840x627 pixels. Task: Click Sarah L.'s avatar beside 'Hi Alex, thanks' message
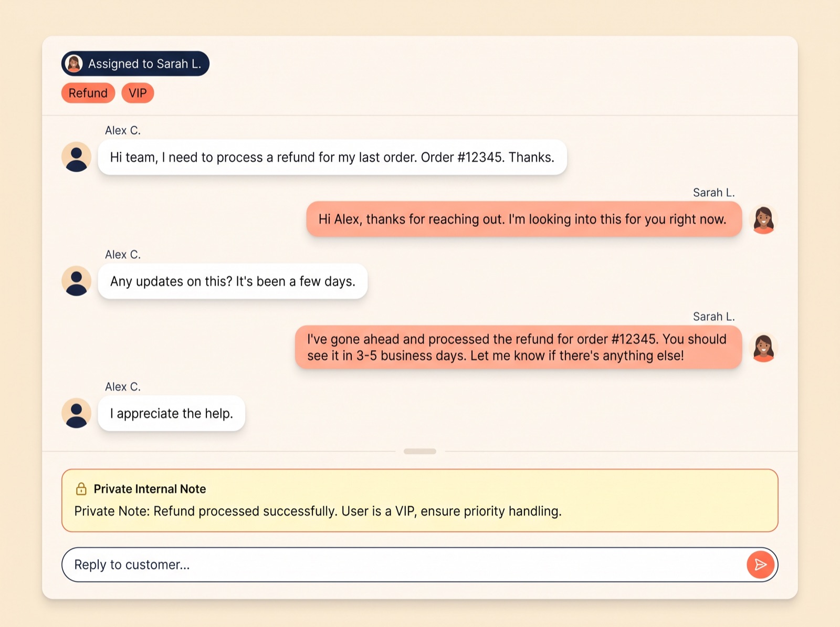click(763, 219)
